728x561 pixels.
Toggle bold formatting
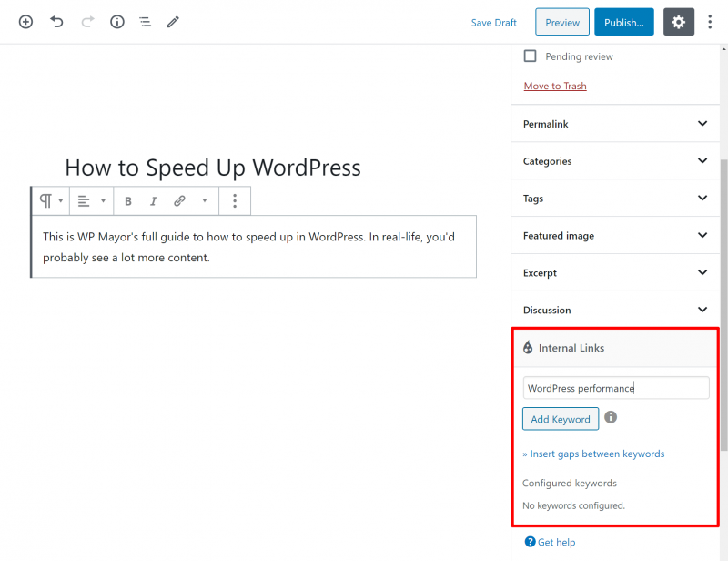[128, 200]
